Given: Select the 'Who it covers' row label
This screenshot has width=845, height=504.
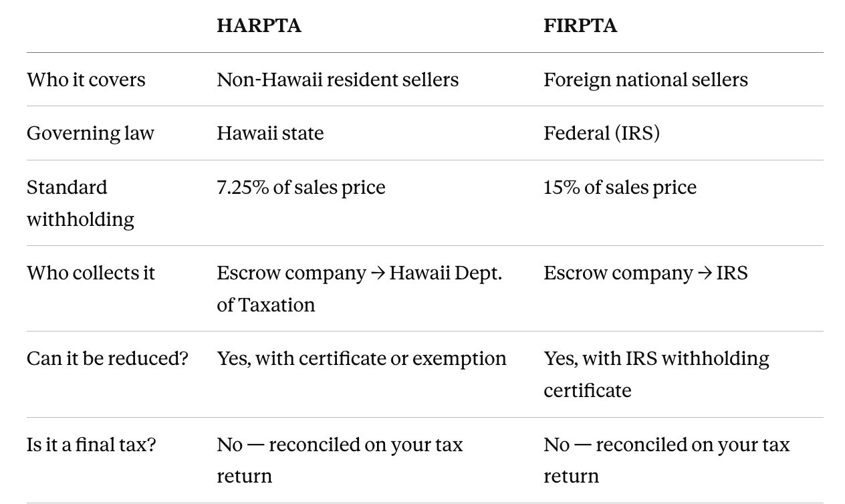Looking at the screenshot, I should (x=86, y=80).
